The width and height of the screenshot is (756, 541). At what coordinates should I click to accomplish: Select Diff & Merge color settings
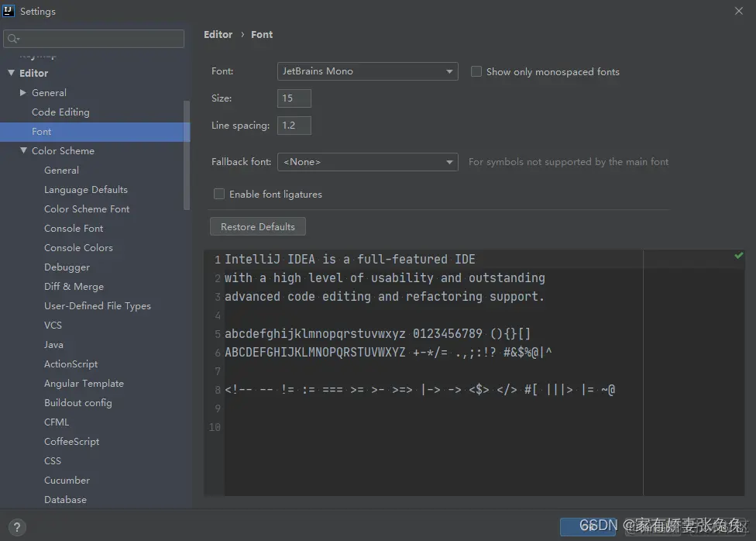(74, 287)
